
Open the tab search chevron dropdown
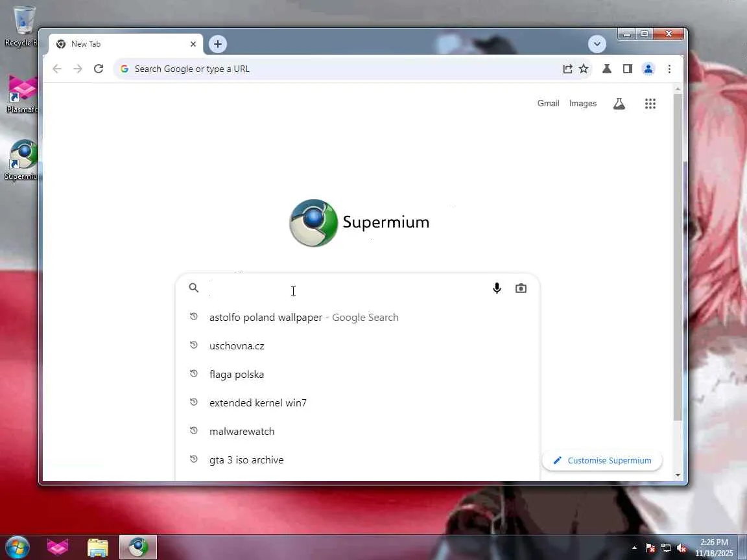[597, 44]
